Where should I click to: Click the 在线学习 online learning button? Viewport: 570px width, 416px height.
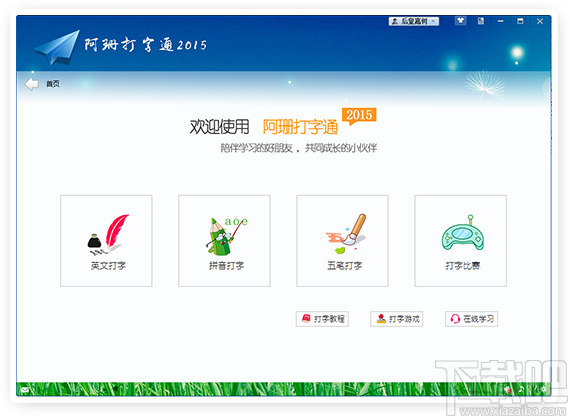click(x=471, y=319)
